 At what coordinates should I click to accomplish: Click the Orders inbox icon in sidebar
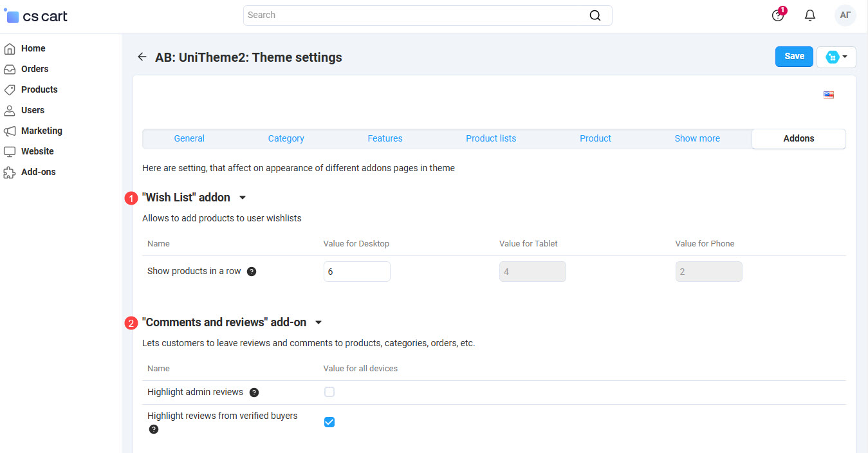pos(10,69)
